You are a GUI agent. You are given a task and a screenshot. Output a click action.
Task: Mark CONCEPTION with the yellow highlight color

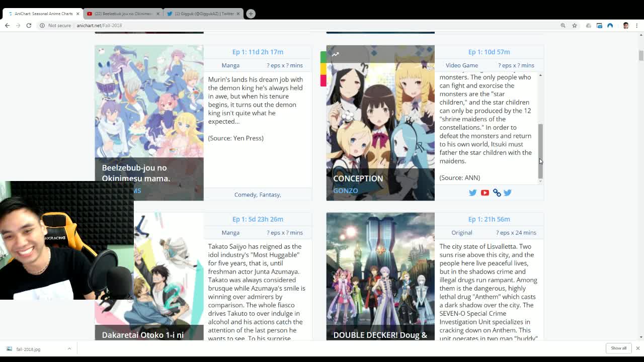click(x=323, y=69)
